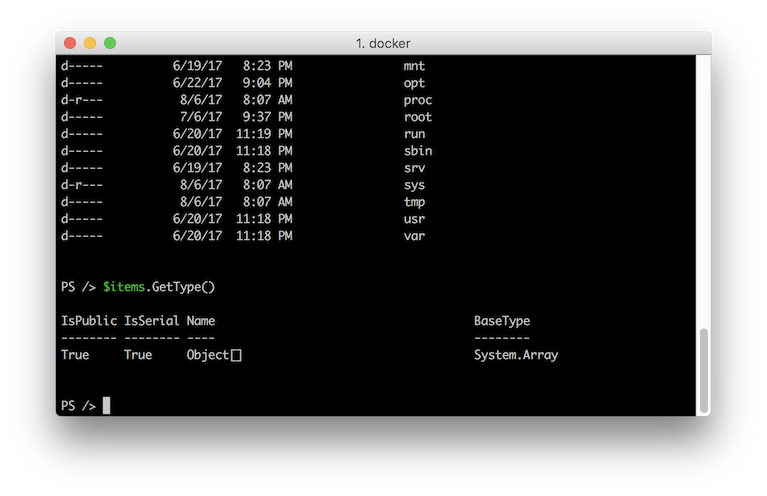
Task: Click the 'True' value under IsSerial
Action: (138, 355)
